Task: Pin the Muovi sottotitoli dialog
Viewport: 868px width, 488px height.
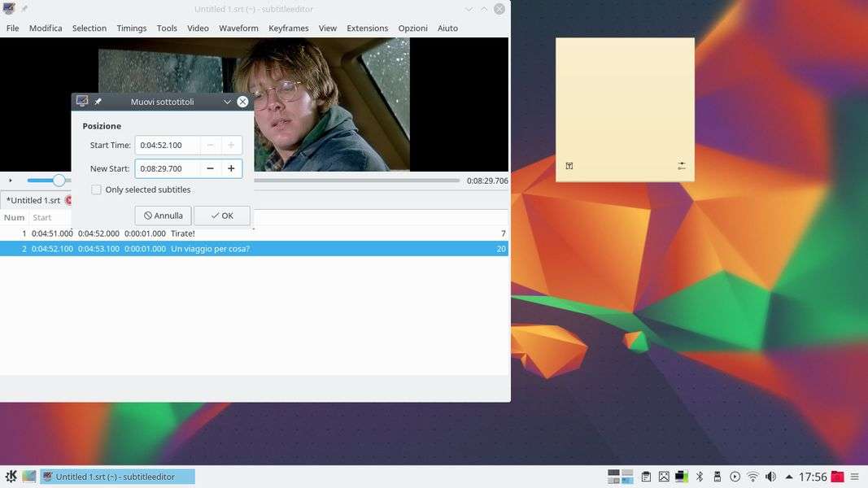Action: coord(98,102)
